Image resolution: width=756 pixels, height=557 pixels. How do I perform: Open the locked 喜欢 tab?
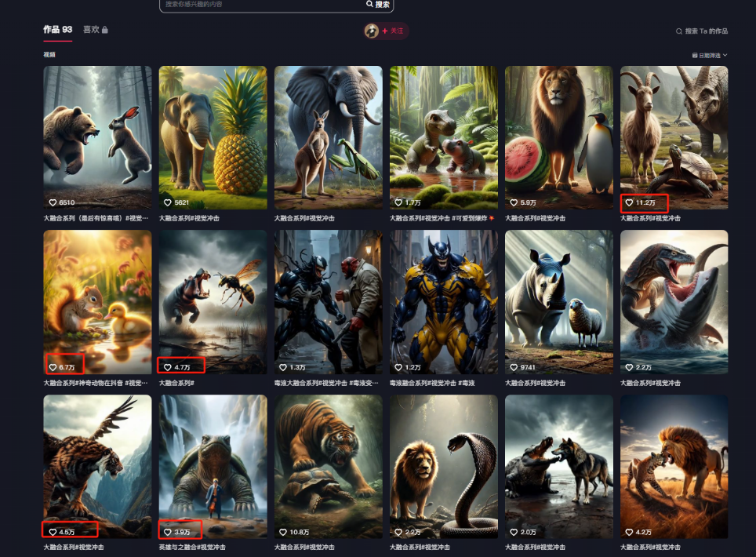(96, 30)
